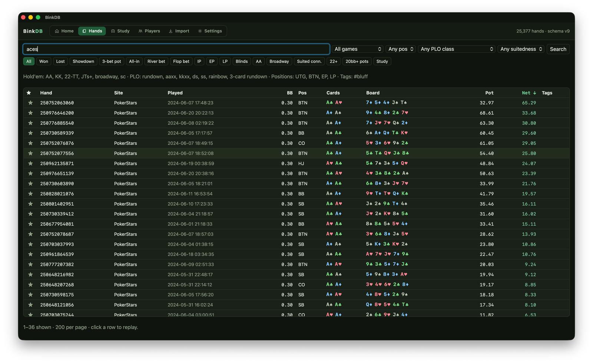593x364 pixels.
Task: Click the Players people icon
Action: point(140,31)
